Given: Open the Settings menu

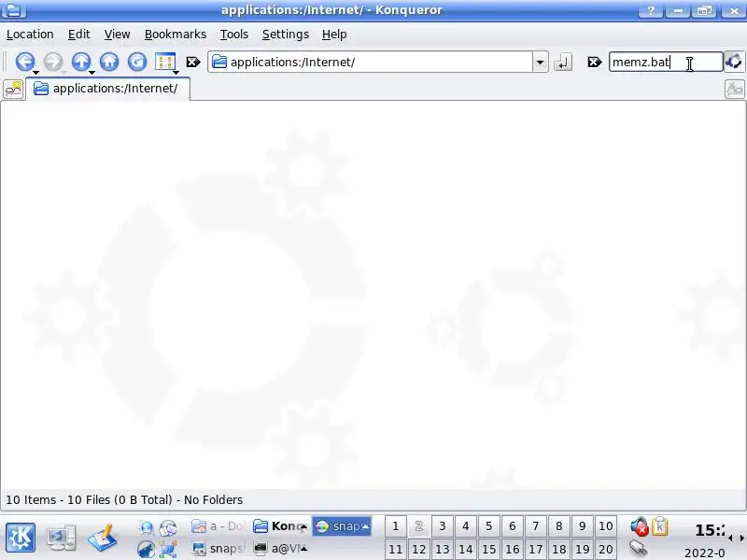Looking at the screenshot, I should point(286,35).
